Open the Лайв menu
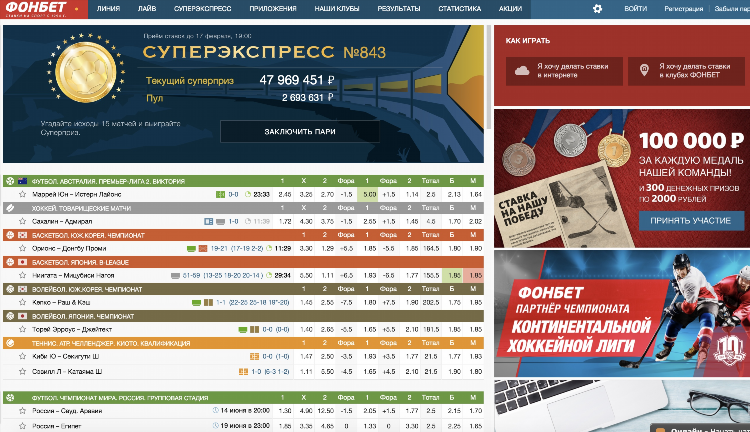 coord(147,9)
